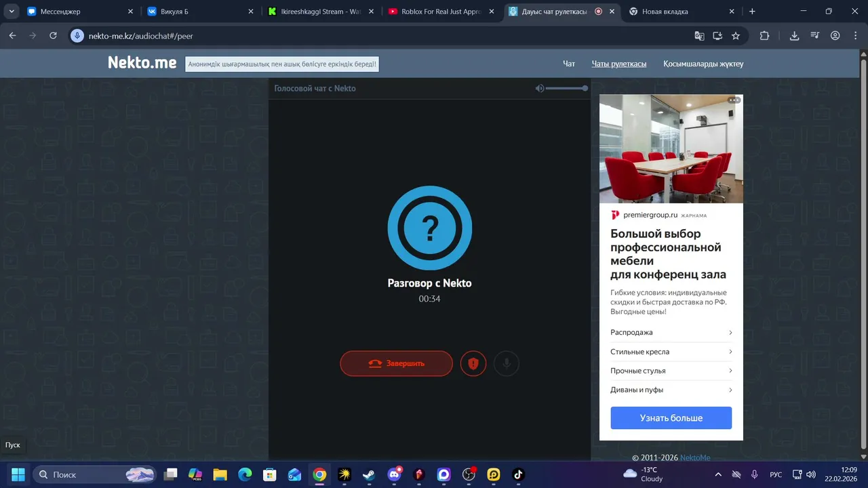This screenshot has height=488, width=868.
Task: Open the Распродажа ad row
Action: pos(671,333)
